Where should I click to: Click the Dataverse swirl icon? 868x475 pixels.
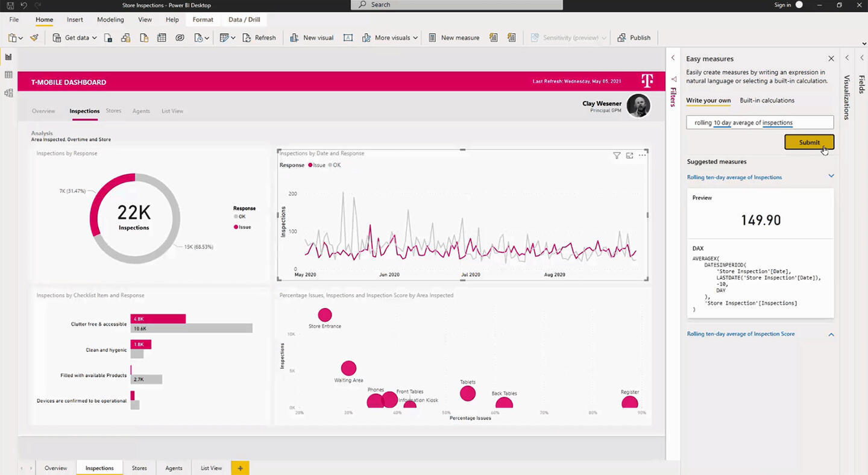[180, 37]
